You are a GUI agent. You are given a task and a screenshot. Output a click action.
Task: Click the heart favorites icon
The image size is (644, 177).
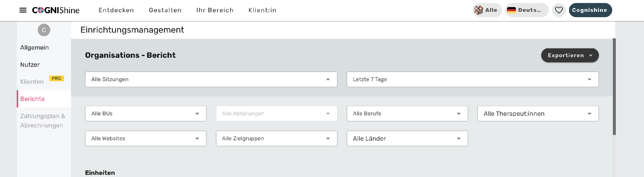(x=559, y=10)
